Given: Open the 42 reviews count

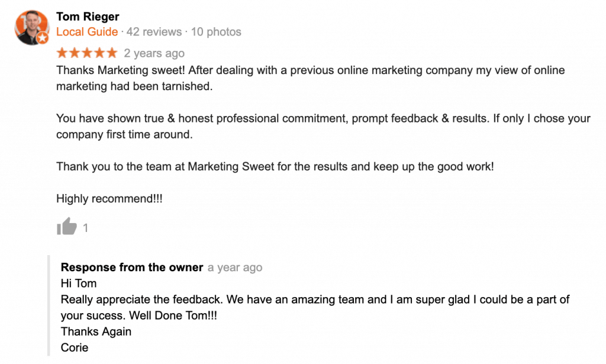Looking at the screenshot, I should [x=155, y=32].
